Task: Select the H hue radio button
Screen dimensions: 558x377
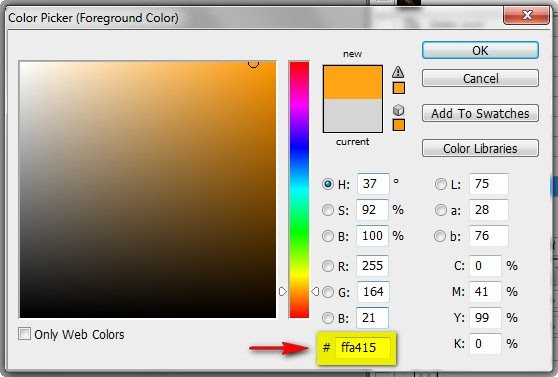Action: pos(328,184)
